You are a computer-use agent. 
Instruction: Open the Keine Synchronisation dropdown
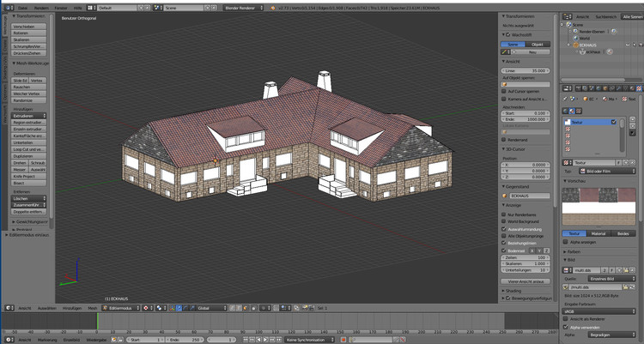coord(310,340)
